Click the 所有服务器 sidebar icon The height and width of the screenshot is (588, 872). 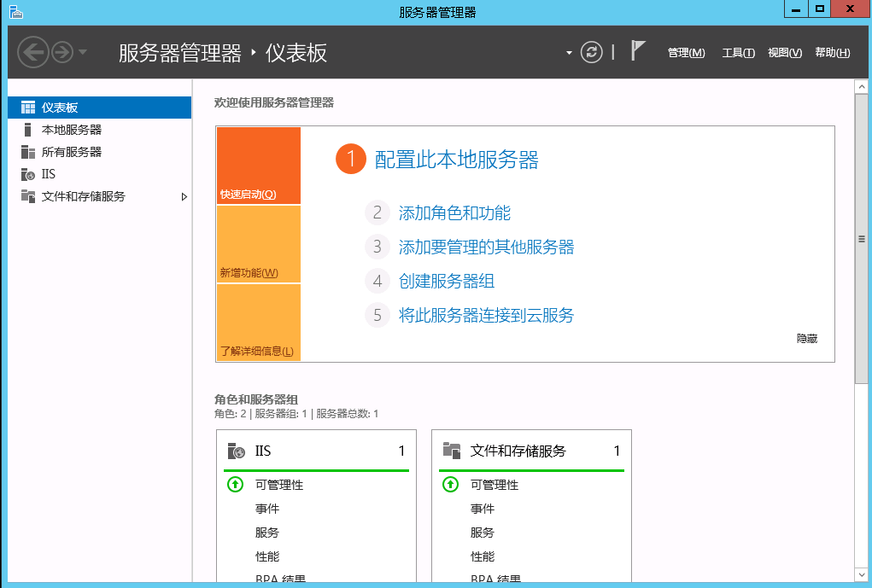28,152
